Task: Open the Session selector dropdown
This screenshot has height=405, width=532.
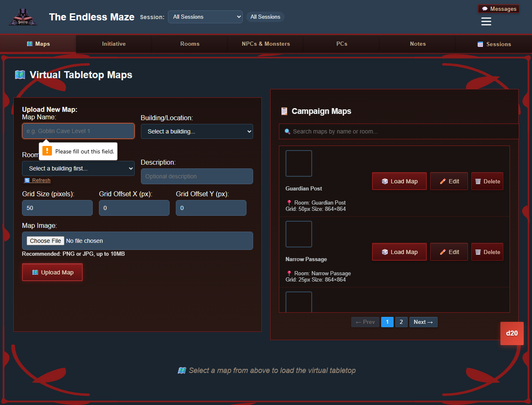Action: point(205,17)
